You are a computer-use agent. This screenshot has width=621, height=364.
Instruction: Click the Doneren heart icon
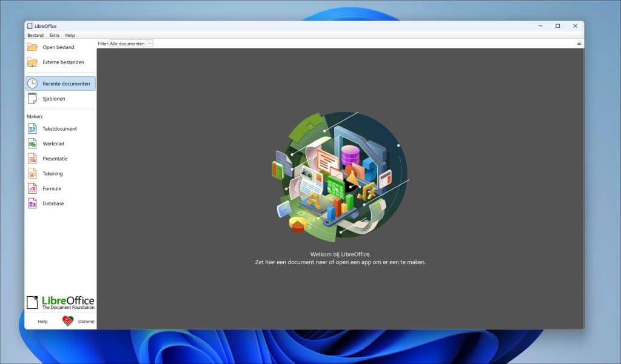(x=68, y=321)
